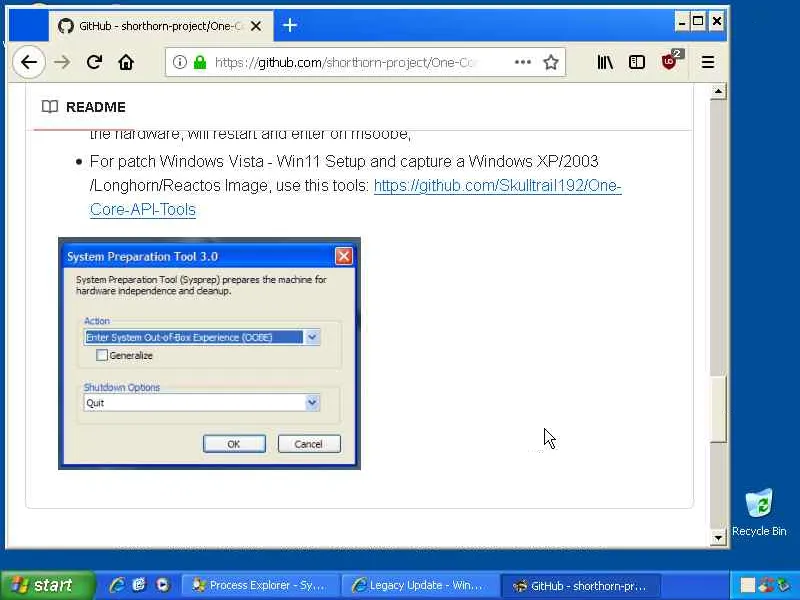The image size is (800, 600).
Task: Open the Firefox hamburger menu
Action: 708,62
